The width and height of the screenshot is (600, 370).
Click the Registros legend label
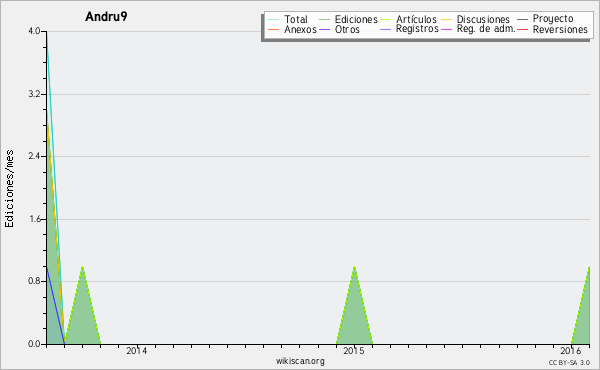click(x=417, y=29)
